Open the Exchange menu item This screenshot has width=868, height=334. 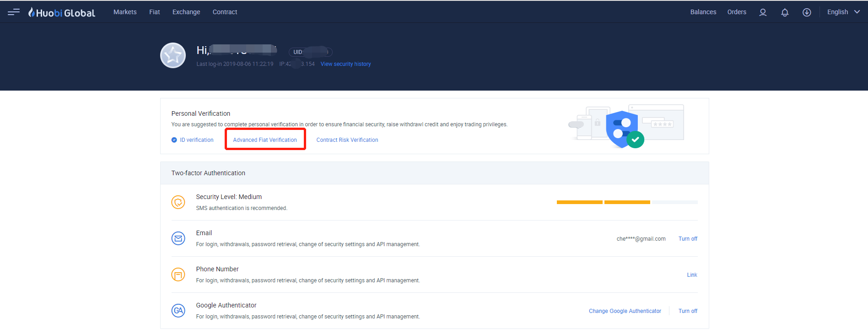(186, 12)
